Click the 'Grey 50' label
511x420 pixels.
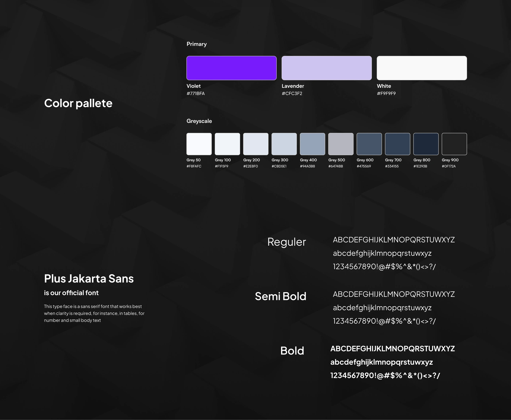click(x=193, y=160)
